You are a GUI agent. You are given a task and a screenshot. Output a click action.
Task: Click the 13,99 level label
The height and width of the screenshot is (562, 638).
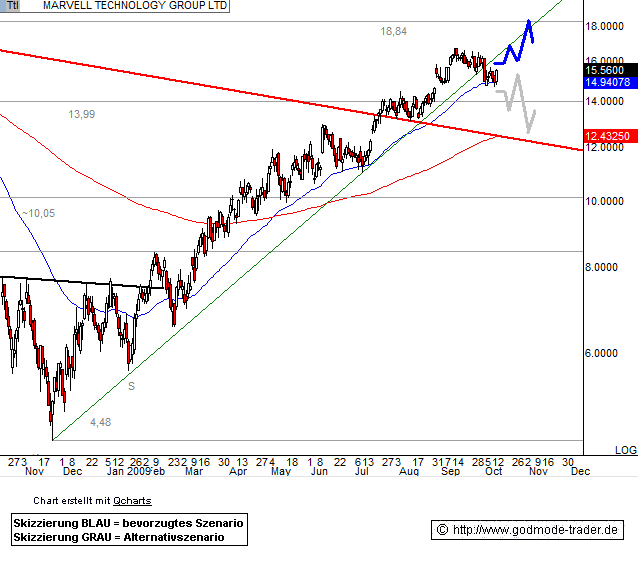coord(81,114)
